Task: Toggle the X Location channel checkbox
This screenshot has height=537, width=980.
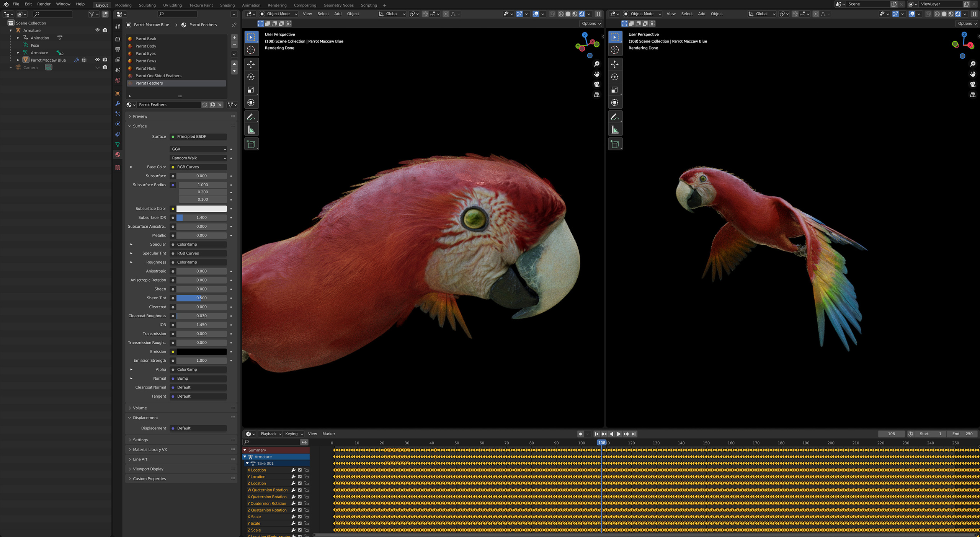Action: [300, 470]
